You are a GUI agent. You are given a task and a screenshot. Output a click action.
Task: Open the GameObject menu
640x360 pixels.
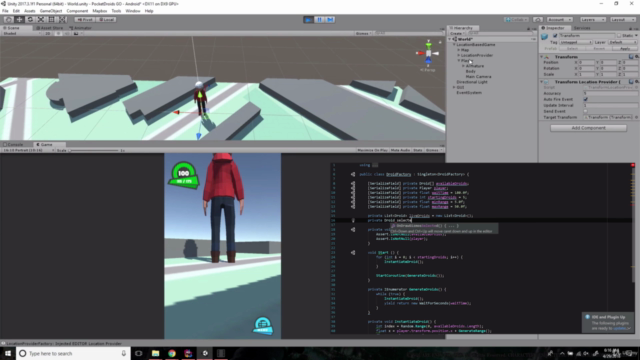tap(51, 11)
